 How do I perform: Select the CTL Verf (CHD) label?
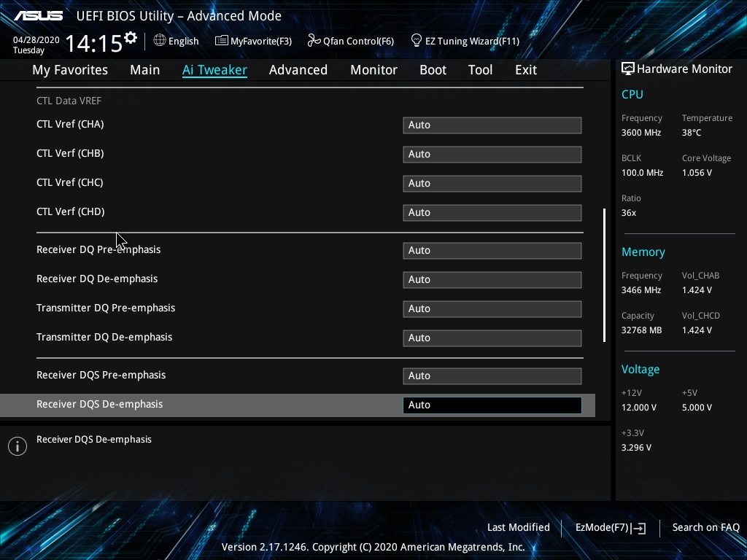point(71,211)
